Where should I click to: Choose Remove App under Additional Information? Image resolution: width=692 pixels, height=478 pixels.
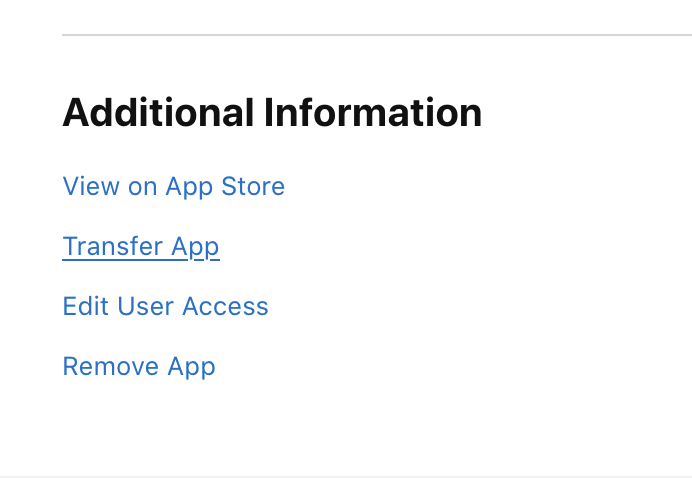click(x=139, y=367)
